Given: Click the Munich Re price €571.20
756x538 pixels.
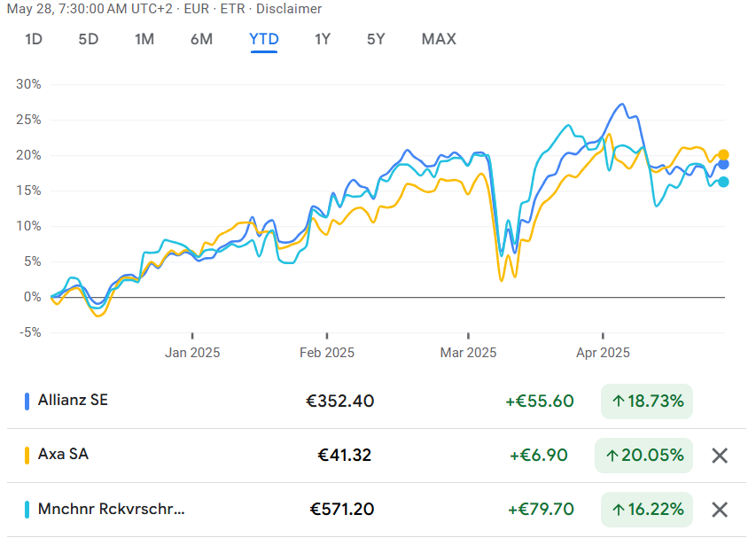Looking at the screenshot, I should coord(342,509).
